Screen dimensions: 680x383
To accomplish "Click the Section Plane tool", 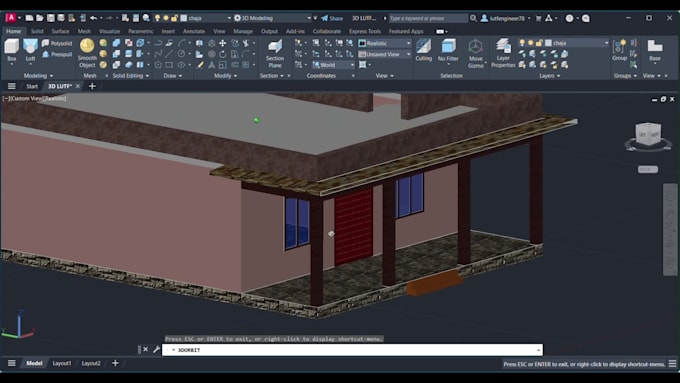I will click(275, 53).
